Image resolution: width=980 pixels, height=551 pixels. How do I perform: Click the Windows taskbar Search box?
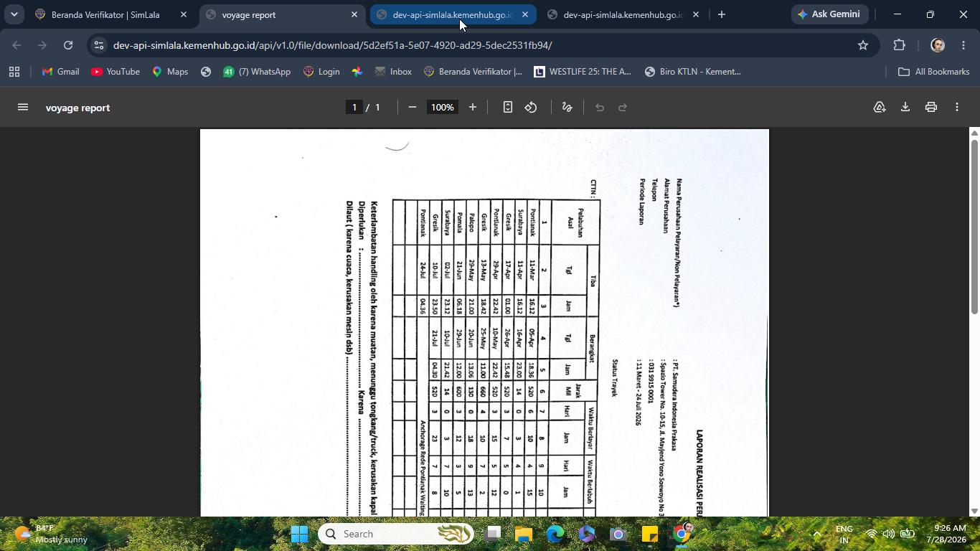click(396, 534)
